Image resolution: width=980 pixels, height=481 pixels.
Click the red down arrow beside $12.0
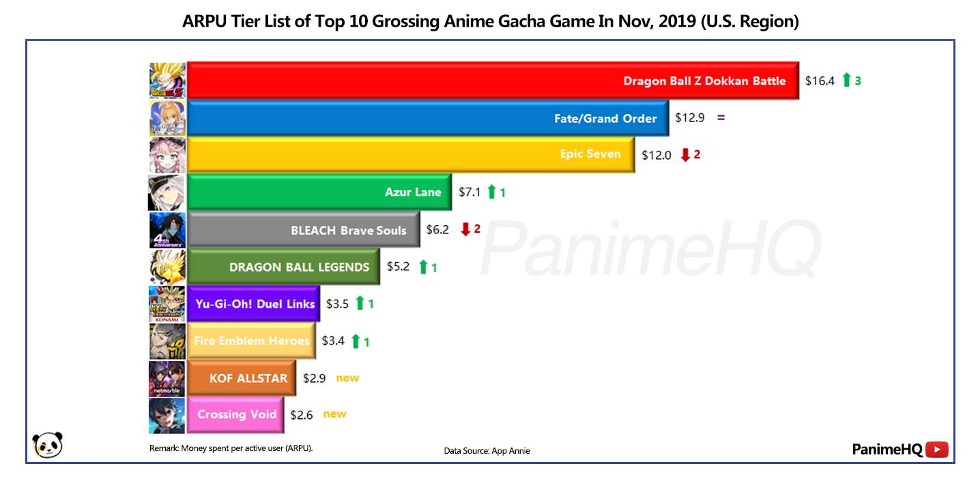pyautogui.click(x=685, y=155)
